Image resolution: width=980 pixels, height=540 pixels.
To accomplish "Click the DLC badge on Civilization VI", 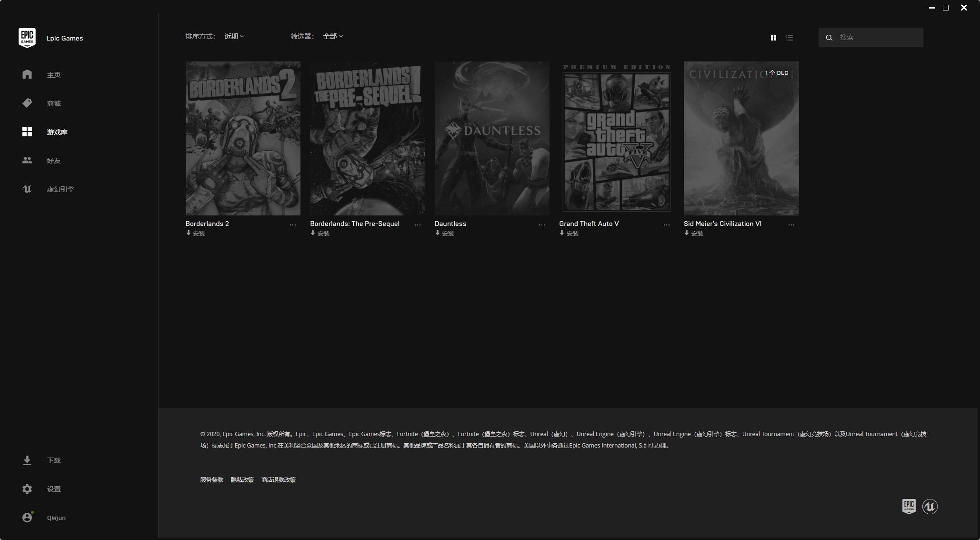I will tap(778, 73).
